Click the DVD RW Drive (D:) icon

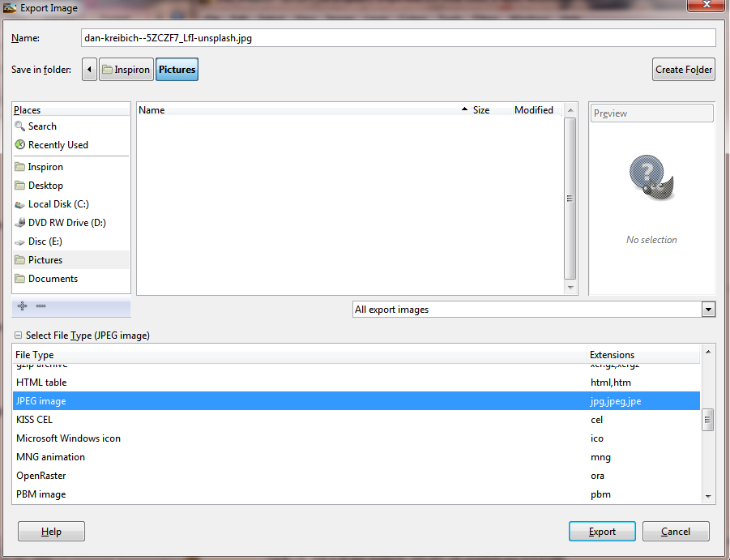(20, 222)
